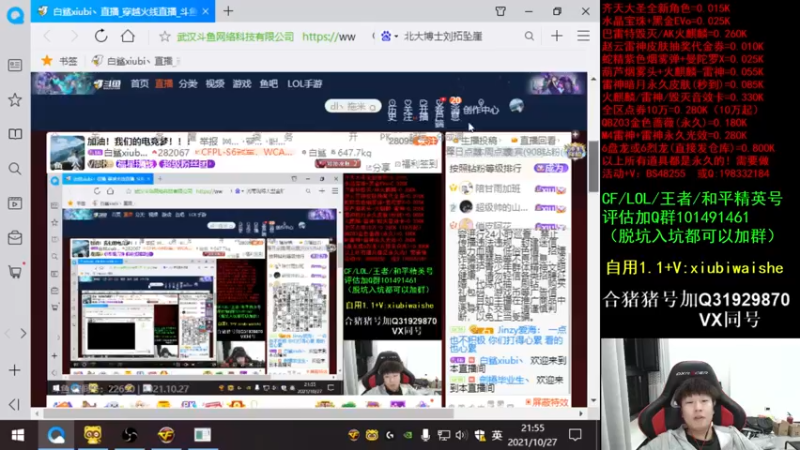Open the sidebar mail icon
This screenshot has height=450, width=800.
click(x=15, y=238)
